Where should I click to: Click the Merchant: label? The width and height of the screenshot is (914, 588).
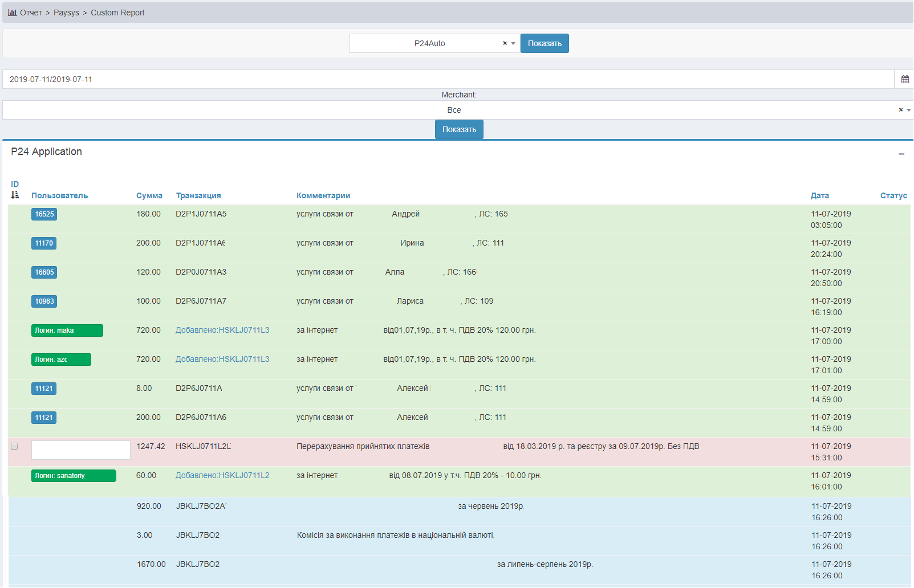[x=459, y=95]
